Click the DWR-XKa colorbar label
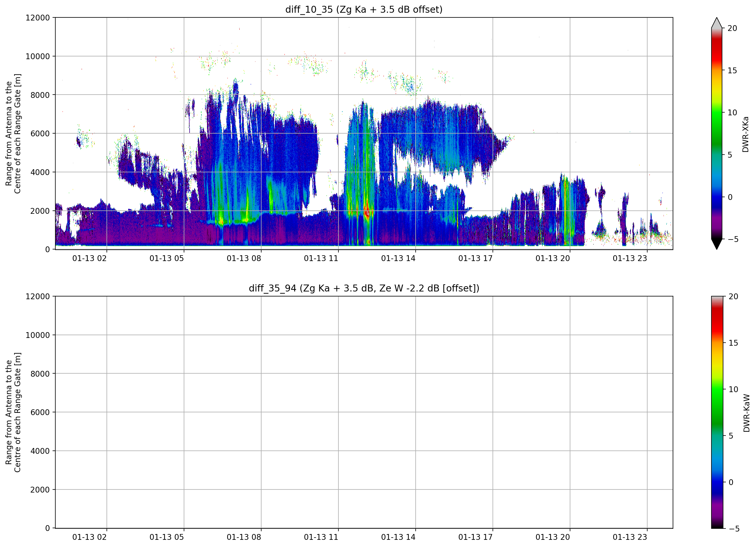This screenshot has width=756, height=547. point(746,134)
